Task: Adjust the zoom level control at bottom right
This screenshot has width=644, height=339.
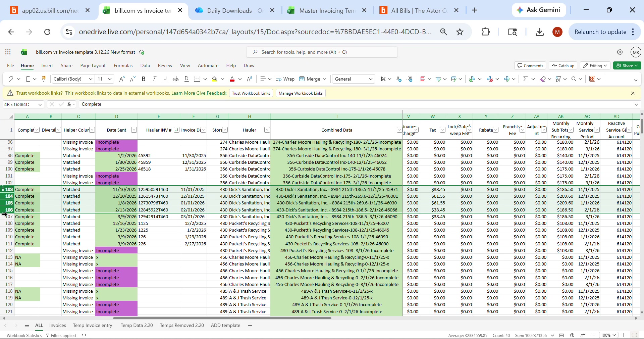Action: [609, 335]
